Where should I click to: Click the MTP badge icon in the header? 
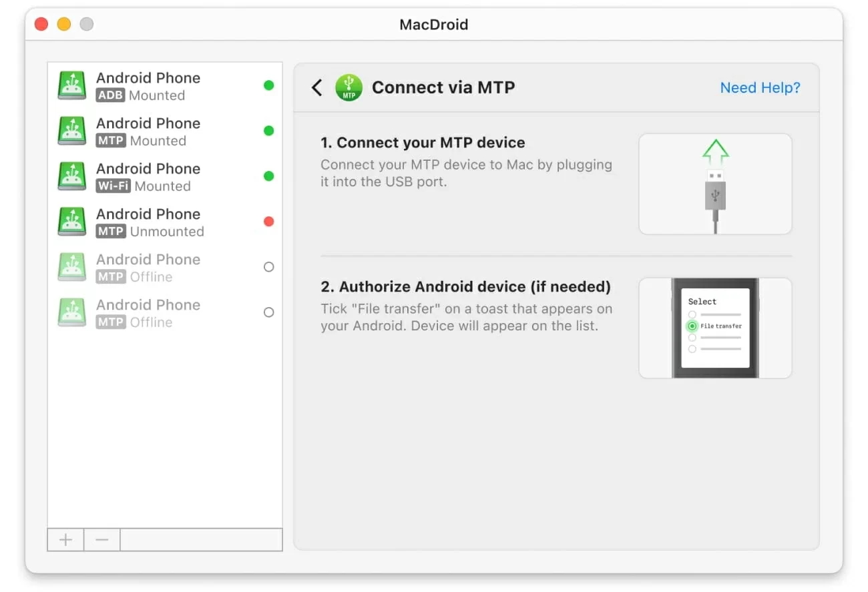pyautogui.click(x=349, y=87)
